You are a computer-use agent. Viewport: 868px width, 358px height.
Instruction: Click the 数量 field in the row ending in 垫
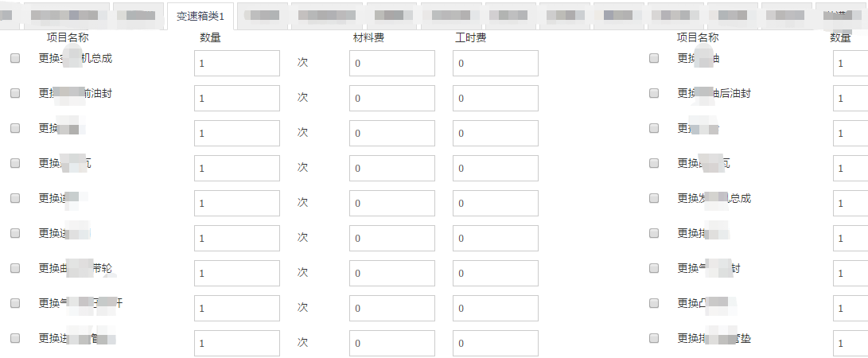point(850,344)
